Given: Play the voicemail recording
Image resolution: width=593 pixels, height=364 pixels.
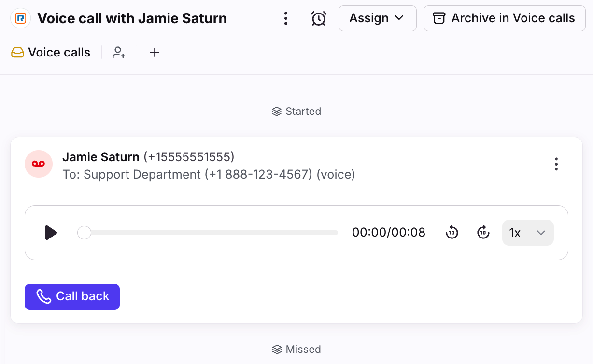Looking at the screenshot, I should tap(51, 233).
